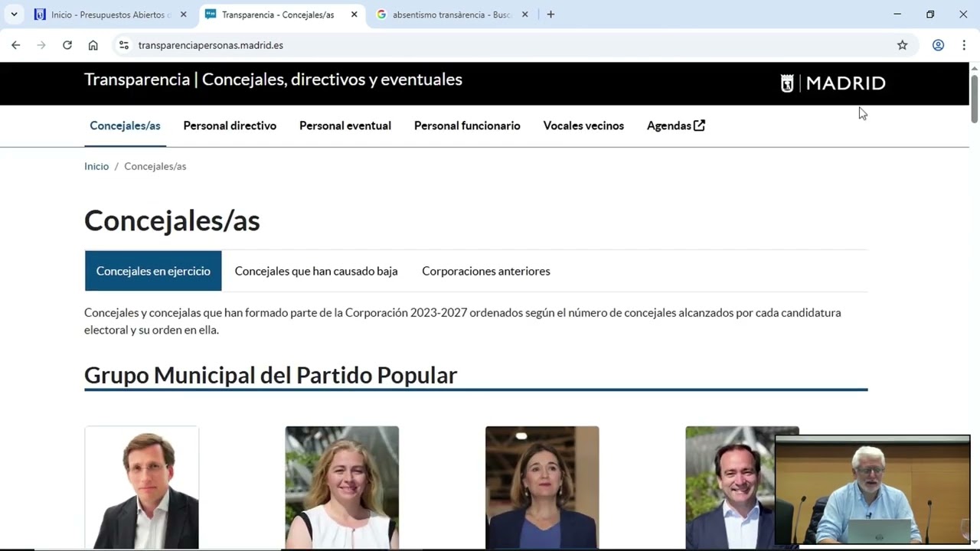980x551 pixels.
Task: Click the Concejales/as page heading
Action: tap(172, 220)
